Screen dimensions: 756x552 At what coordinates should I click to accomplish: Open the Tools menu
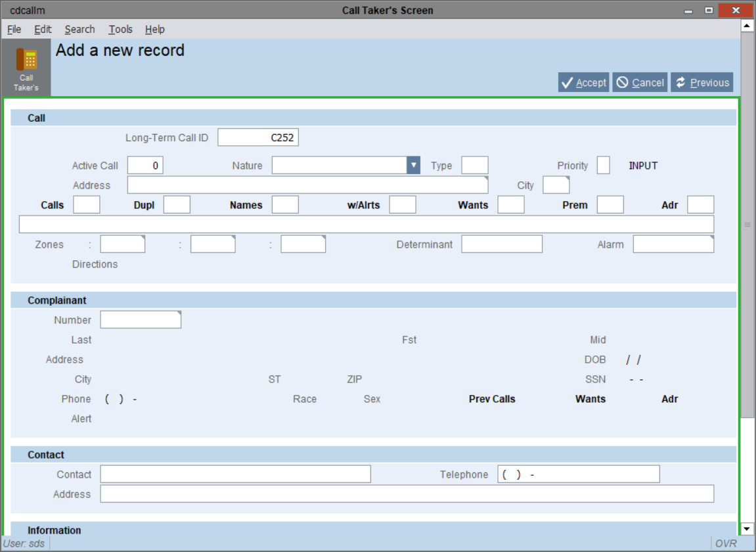click(120, 30)
